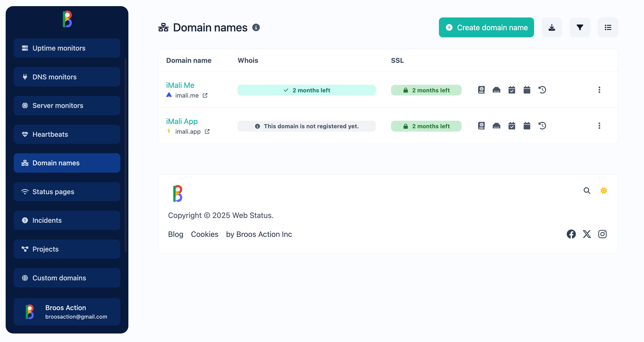Open the iMali Me domain link
Viewport: 644px width, 342px height.
[x=180, y=85]
